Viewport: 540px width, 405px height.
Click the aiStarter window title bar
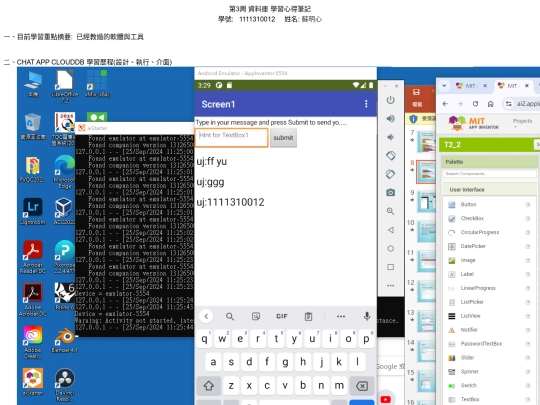tap(135, 128)
